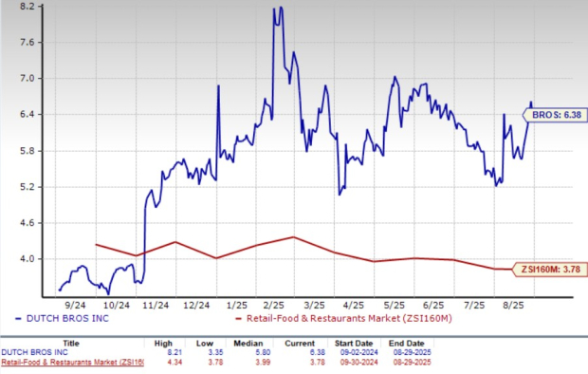Click the 7.0 y-axis label
This screenshot has height=374, width=588.
click(x=27, y=79)
